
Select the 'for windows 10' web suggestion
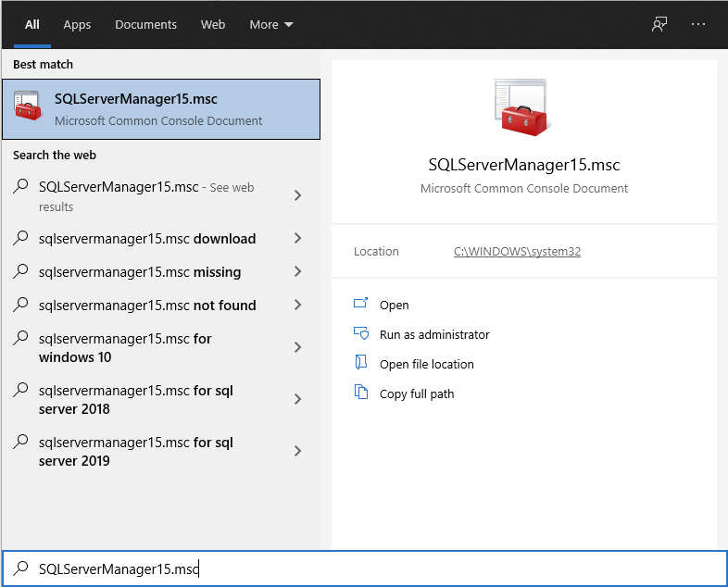point(125,348)
